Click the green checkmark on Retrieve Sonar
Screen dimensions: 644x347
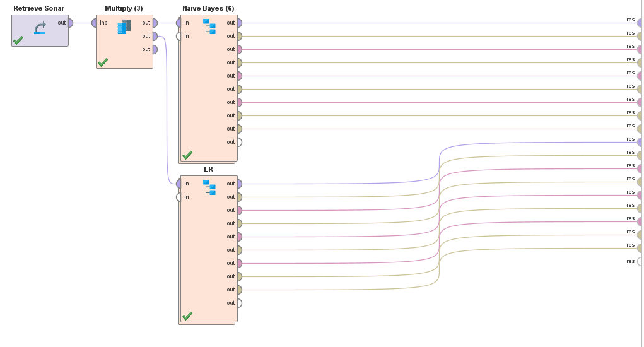tap(18, 40)
